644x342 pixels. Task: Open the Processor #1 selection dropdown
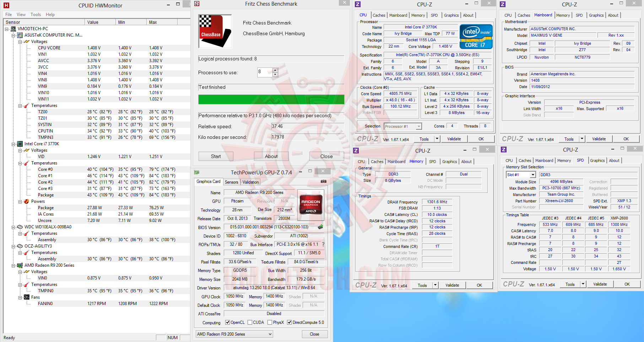419,126
